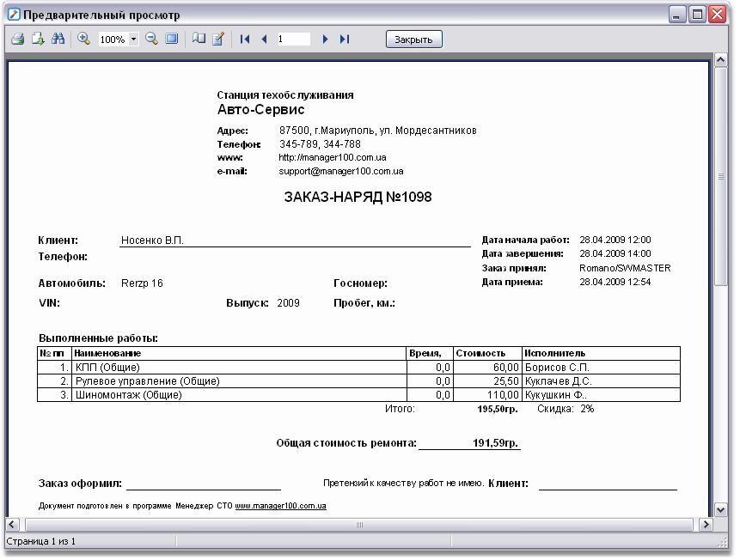Click the ЗАКАЗ-НАРЯД №1098 heading
The height and width of the screenshot is (560, 740).
[x=358, y=198]
